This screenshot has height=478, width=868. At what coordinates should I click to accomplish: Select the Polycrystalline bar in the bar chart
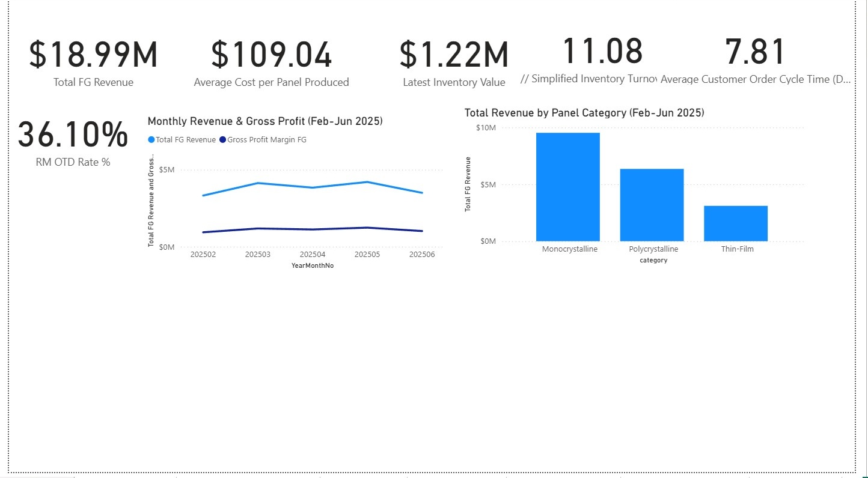pos(652,204)
